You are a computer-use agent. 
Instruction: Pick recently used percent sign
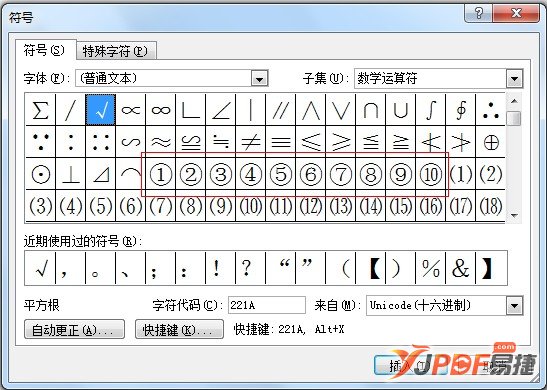(430, 268)
